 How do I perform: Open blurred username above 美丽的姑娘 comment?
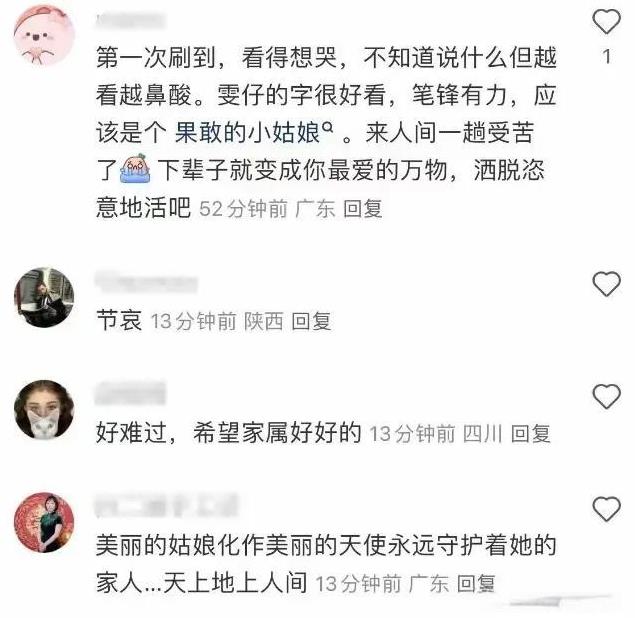click(166, 506)
